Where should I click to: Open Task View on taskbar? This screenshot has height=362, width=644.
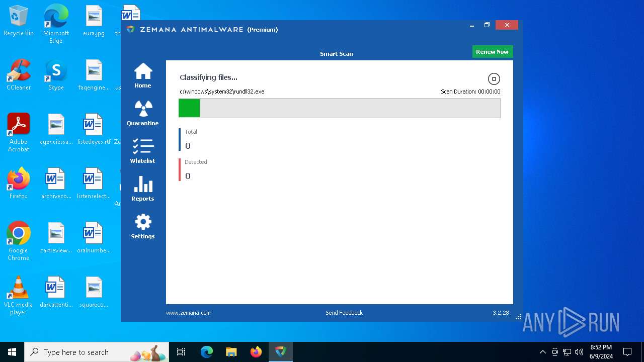[181, 352]
